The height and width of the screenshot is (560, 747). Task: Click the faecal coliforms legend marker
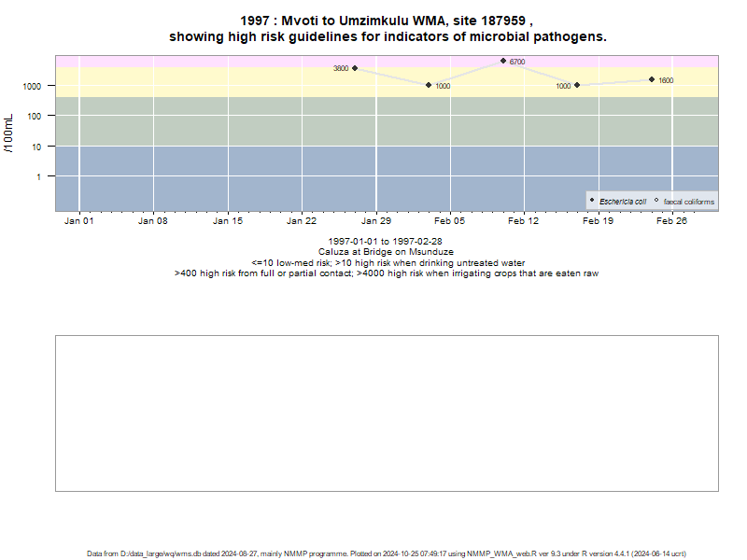coord(656,200)
